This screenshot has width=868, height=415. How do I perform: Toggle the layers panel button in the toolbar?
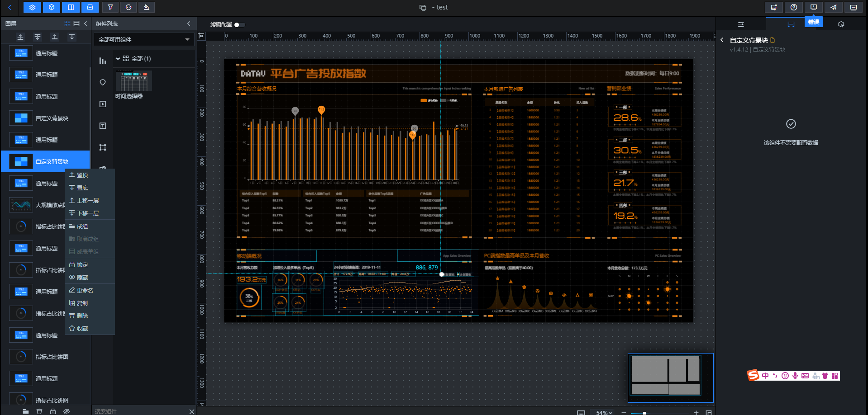[x=32, y=7]
